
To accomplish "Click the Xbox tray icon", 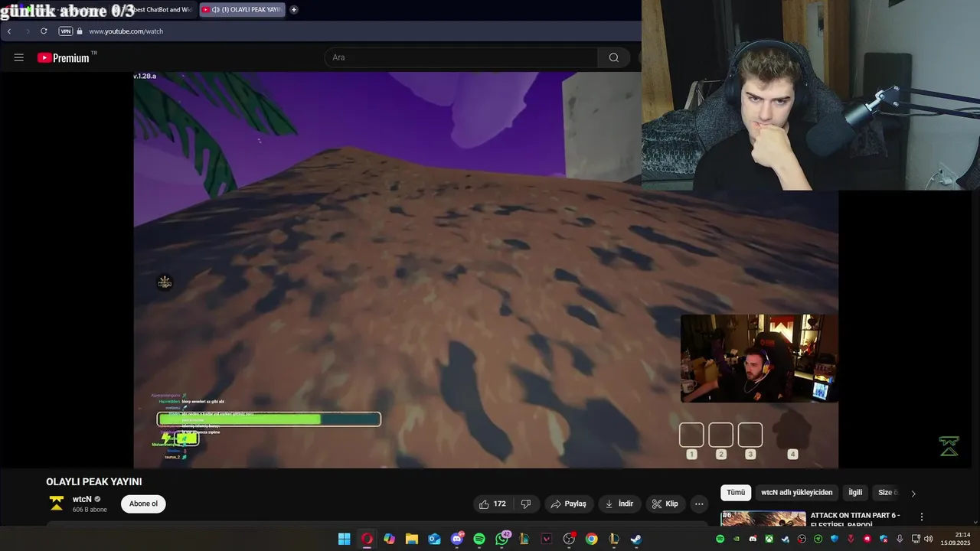I will [769, 539].
